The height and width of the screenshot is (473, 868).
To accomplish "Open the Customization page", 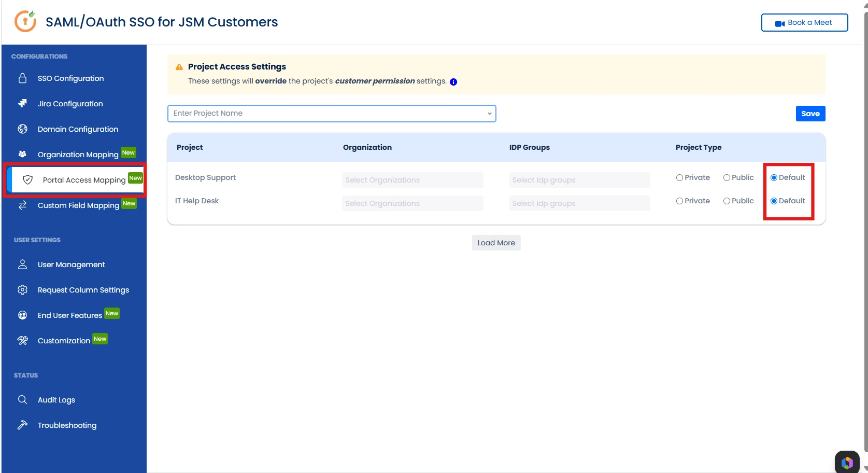I will coord(64,341).
